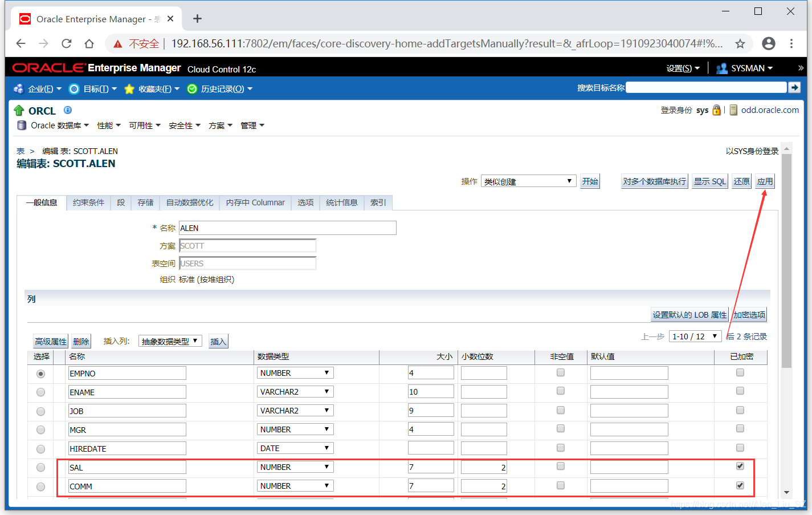Image resolution: width=812 pixels, height=515 pixels.
Task: Click the 高级属性 button
Action: [51, 342]
